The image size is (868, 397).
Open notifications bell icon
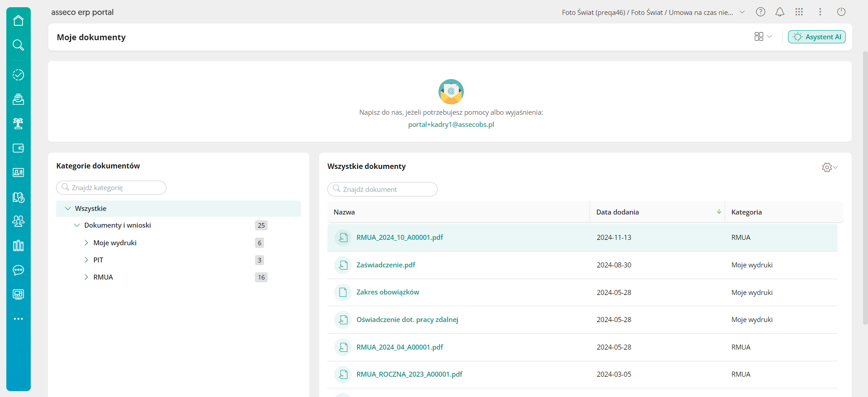coord(780,12)
